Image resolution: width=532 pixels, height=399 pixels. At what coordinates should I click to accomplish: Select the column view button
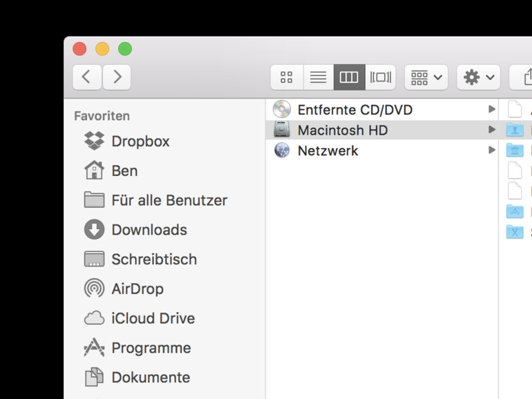pos(349,77)
